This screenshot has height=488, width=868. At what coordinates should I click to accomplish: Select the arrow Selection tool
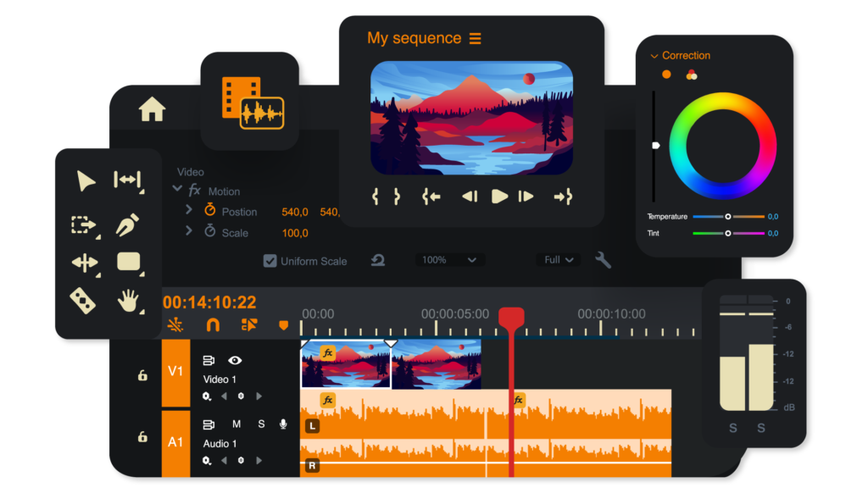click(86, 181)
